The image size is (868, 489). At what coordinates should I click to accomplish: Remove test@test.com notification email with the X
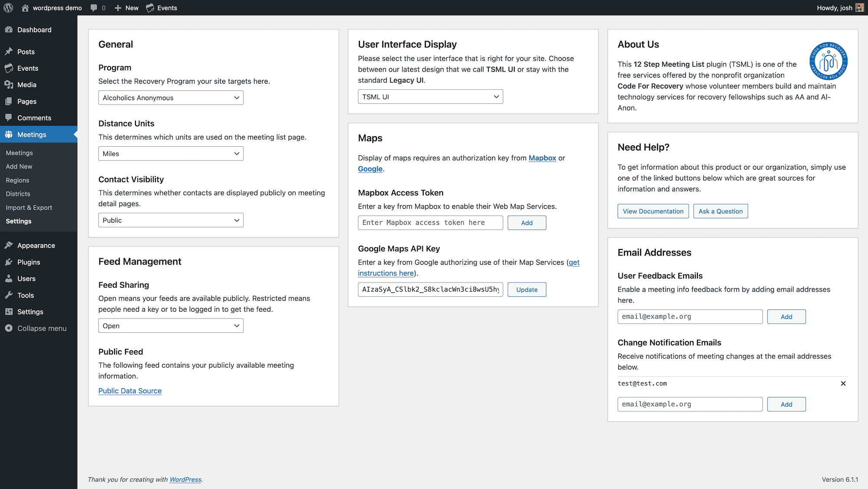843,384
